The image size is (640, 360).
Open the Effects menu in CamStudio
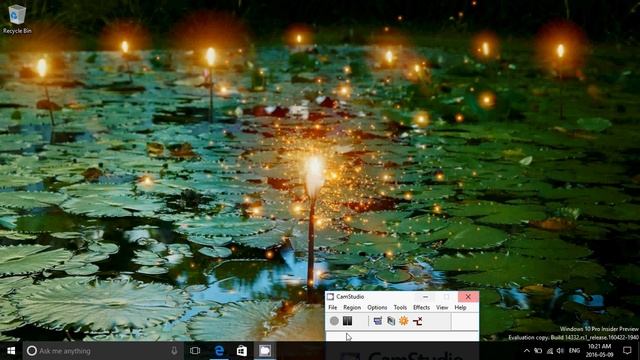[x=421, y=307]
